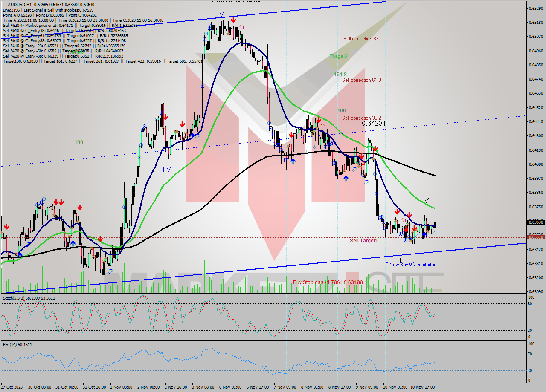
Task: Click the 0.64080 price axis label
Action: tap(536, 164)
